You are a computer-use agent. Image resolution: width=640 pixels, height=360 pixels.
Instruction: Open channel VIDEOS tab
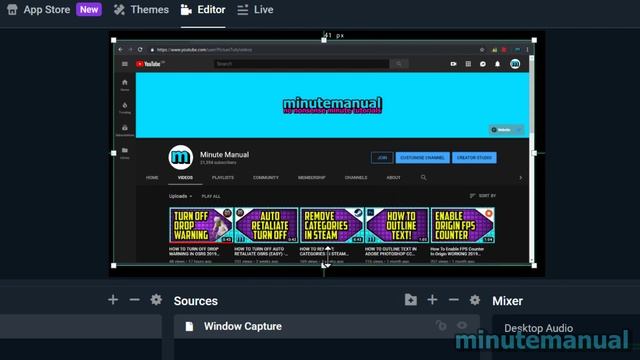[x=185, y=178]
